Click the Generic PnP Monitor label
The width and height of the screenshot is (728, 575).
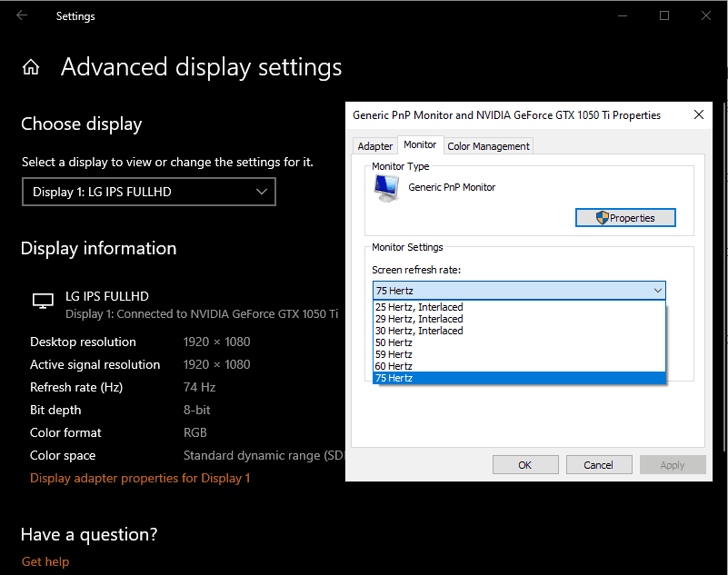452,187
